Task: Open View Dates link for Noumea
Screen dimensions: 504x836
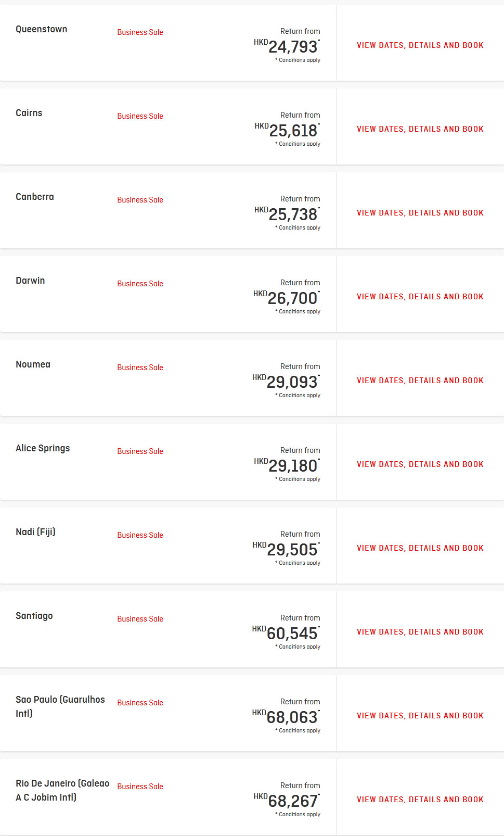Action: 420,381
